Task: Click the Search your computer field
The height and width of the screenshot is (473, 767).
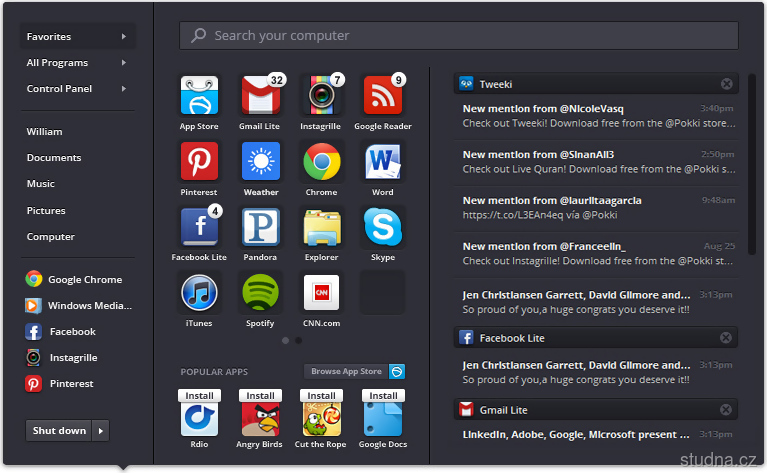Action: pyautogui.click(x=459, y=35)
